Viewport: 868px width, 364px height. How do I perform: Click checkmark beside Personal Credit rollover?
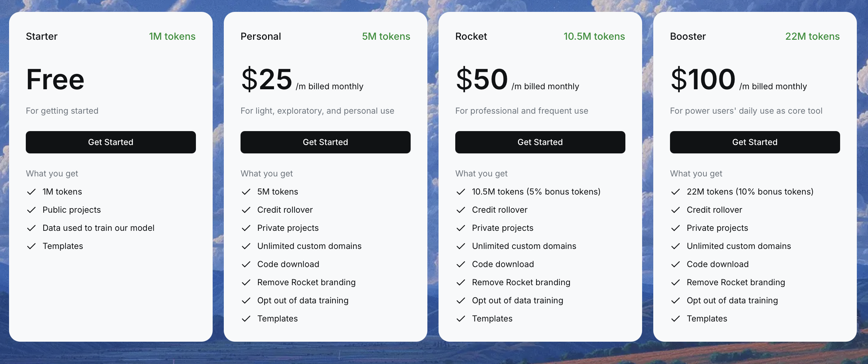point(246,210)
